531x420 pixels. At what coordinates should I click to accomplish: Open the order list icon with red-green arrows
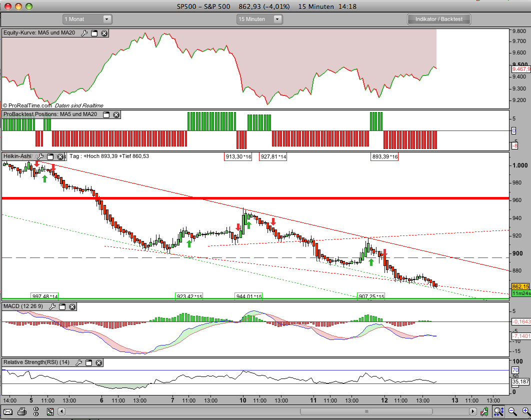[x=50, y=412]
